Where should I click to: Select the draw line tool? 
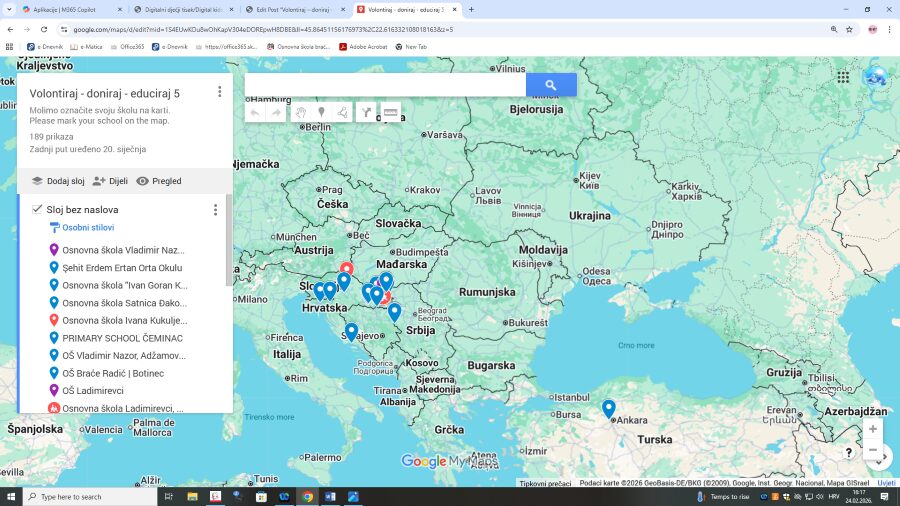[343, 113]
